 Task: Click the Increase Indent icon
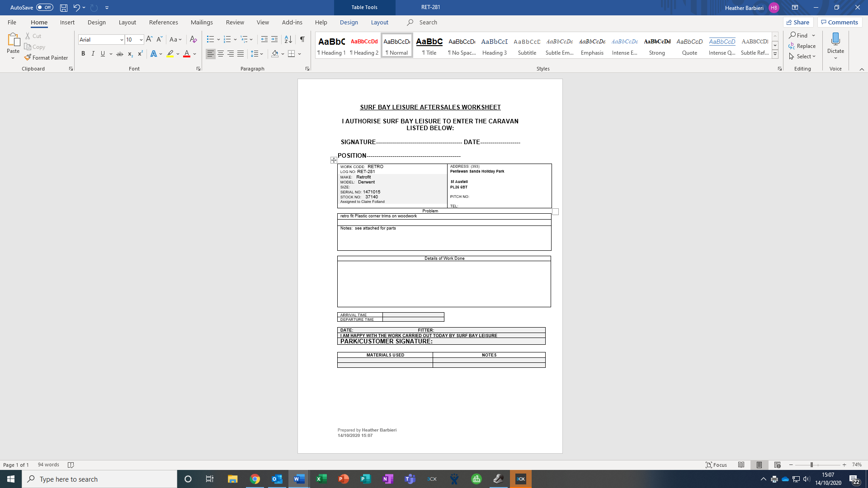pos(274,39)
